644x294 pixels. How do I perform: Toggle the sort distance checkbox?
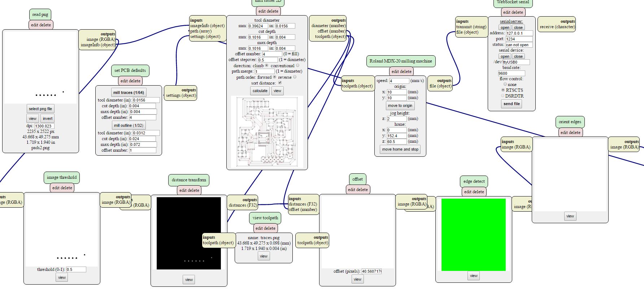pos(280,83)
